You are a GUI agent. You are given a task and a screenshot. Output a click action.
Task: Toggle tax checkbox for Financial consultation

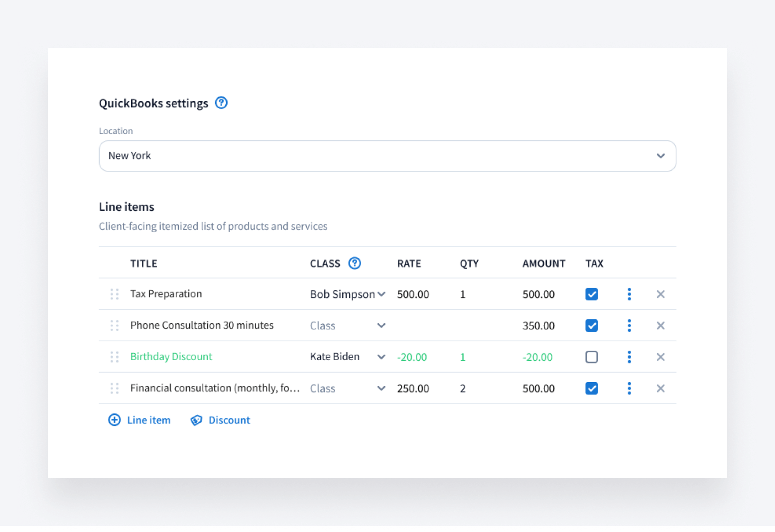tap(592, 389)
